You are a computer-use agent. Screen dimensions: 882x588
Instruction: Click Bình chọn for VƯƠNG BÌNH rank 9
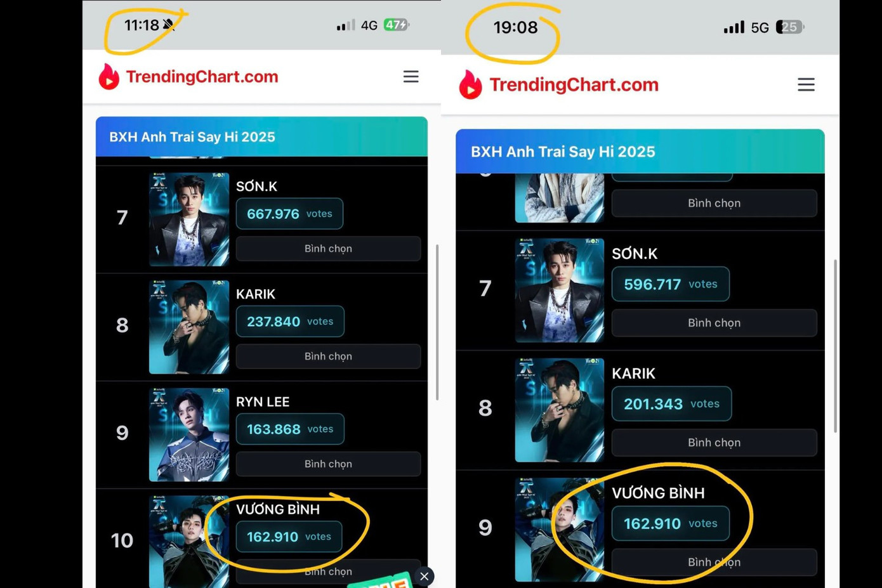tap(714, 563)
